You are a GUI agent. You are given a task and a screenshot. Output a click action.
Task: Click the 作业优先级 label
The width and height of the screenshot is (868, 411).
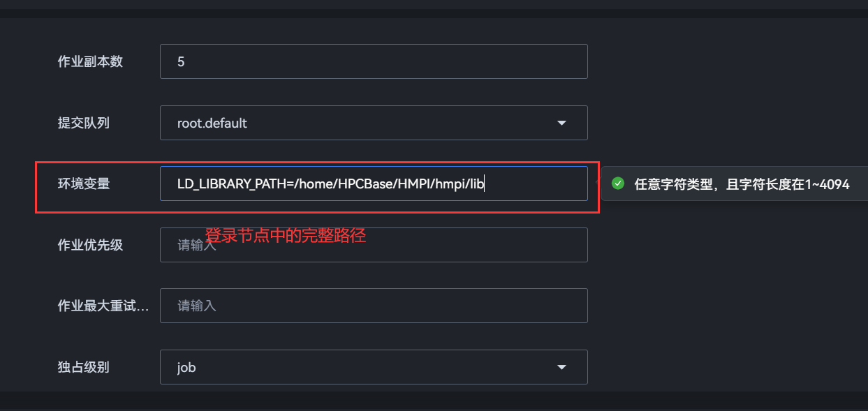pyautogui.click(x=90, y=245)
